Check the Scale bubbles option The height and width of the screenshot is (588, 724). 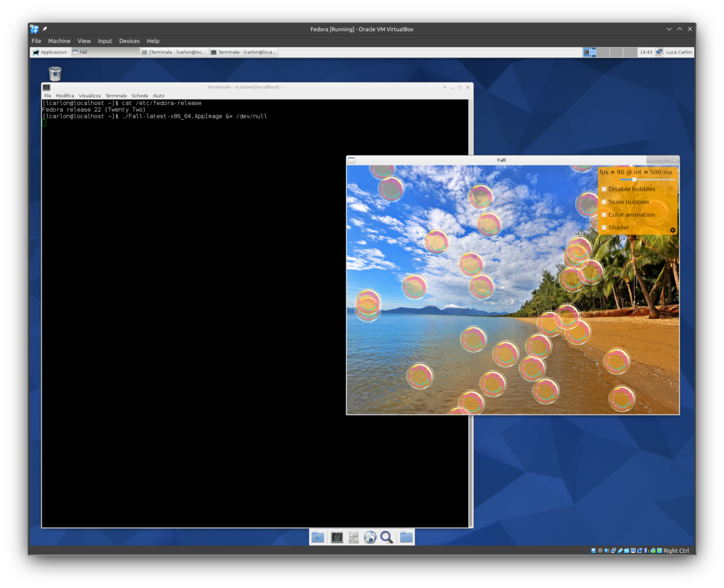(x=604, y=202)
